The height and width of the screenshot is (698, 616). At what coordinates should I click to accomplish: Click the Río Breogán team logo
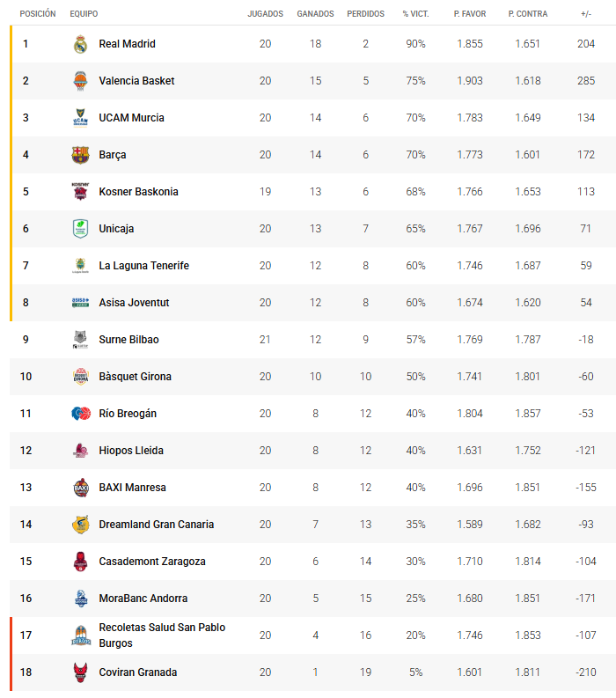tap(80, 414)
